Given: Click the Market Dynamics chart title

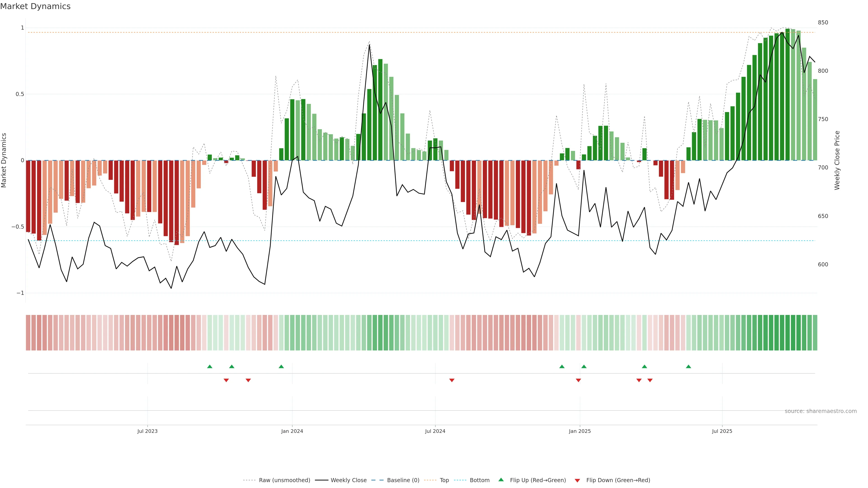Looking at the screenshot, I should point(35,6).
